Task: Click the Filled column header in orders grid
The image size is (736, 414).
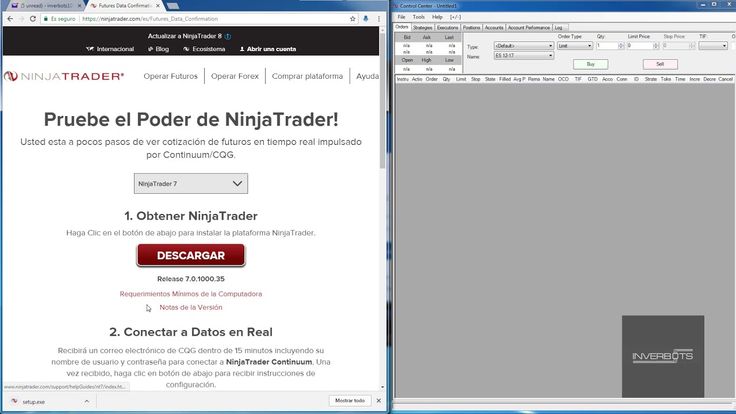Action: point(505,79)
